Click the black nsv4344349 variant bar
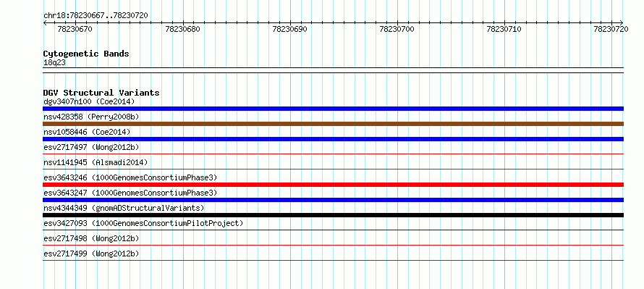This screenshot has width=644, height=289. (333, 215)
